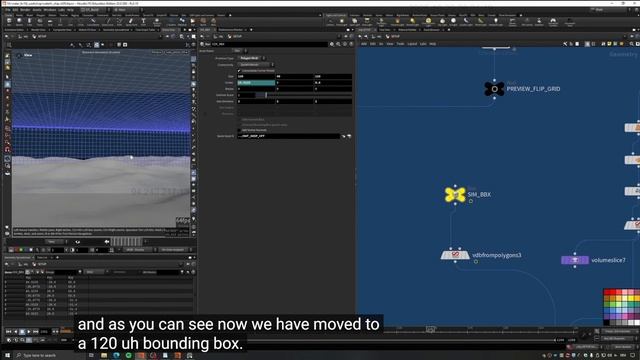Add a Gamepad Camera from the shelf
Image resolution: width=640 pixels, height=360 pixels.
pos(553,22)
